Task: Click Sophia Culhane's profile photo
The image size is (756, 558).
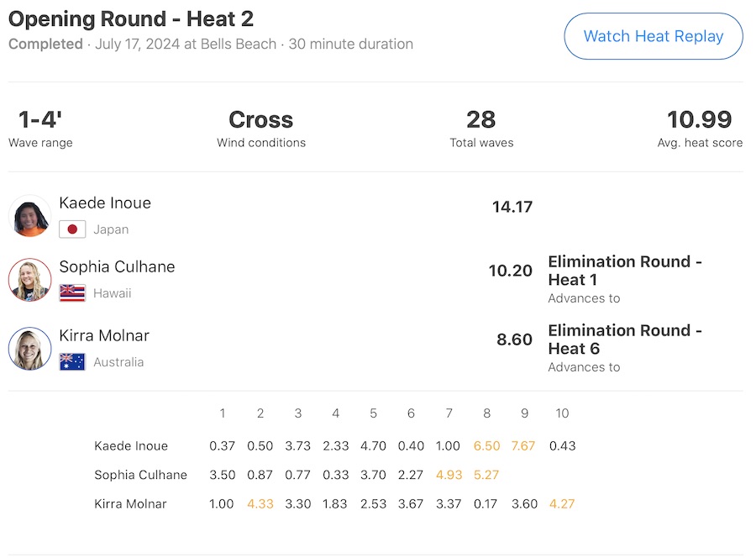Action: 30,280
